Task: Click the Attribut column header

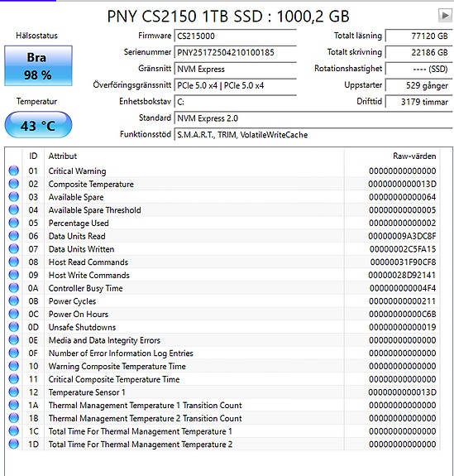Action: [194, 156]
